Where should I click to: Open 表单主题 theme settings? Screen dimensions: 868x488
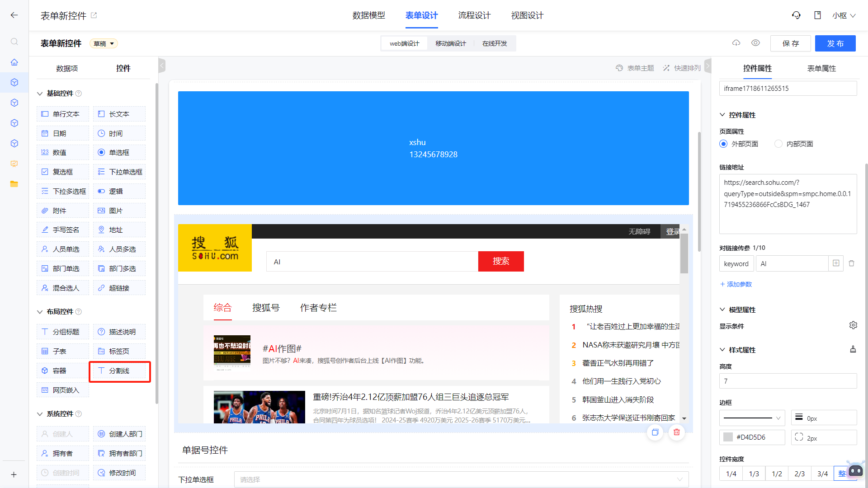635,68
